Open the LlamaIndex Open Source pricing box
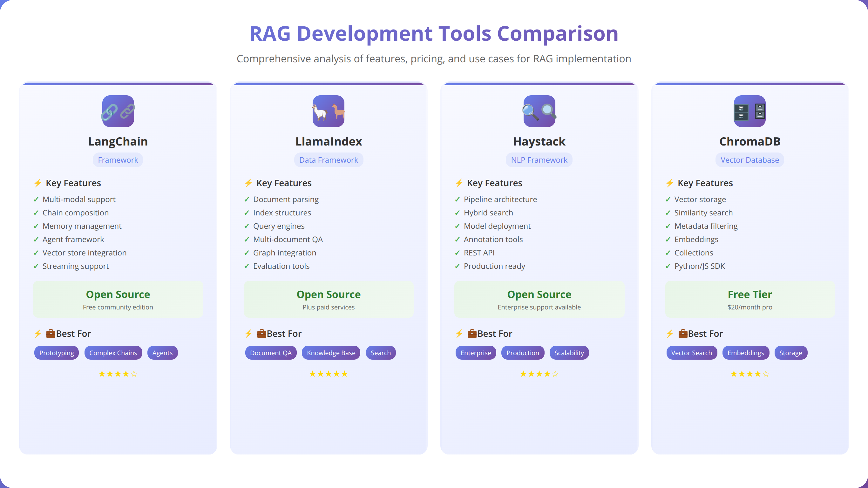 click(x=329, y=299)
